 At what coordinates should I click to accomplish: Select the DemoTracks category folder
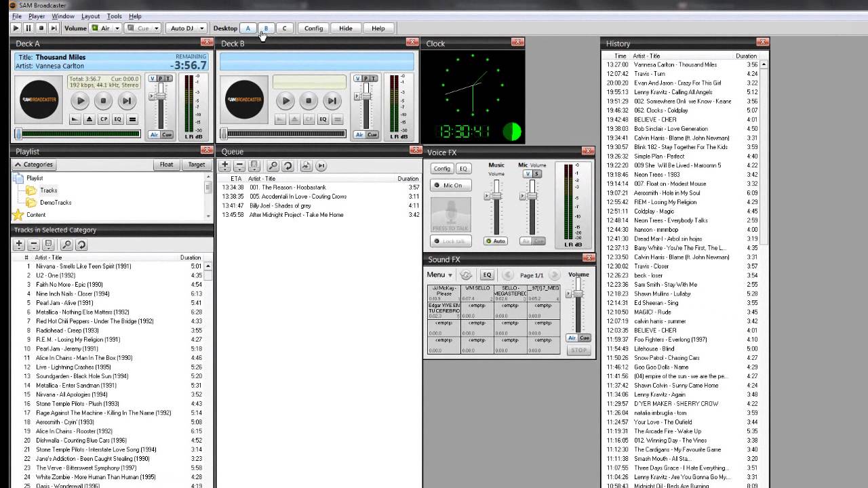[x=56, y=203]
